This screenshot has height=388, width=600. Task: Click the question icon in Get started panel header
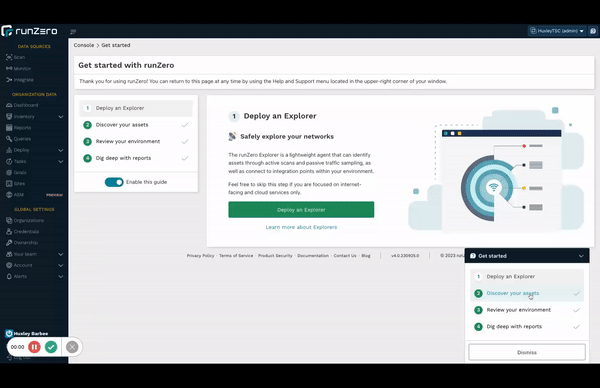tap(473, 256)
